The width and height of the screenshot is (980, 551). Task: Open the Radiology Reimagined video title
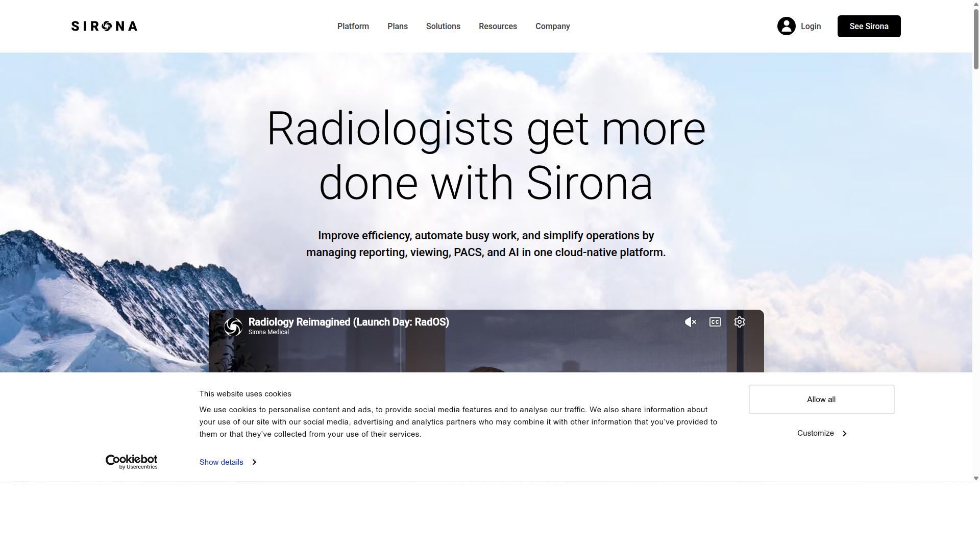click(349, 322)
